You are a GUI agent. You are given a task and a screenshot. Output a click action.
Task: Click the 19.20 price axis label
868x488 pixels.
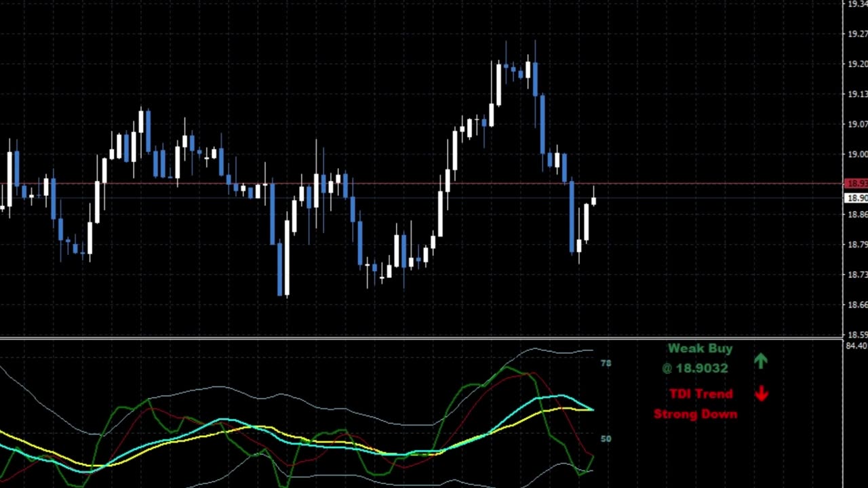click(x=857, y=64)
